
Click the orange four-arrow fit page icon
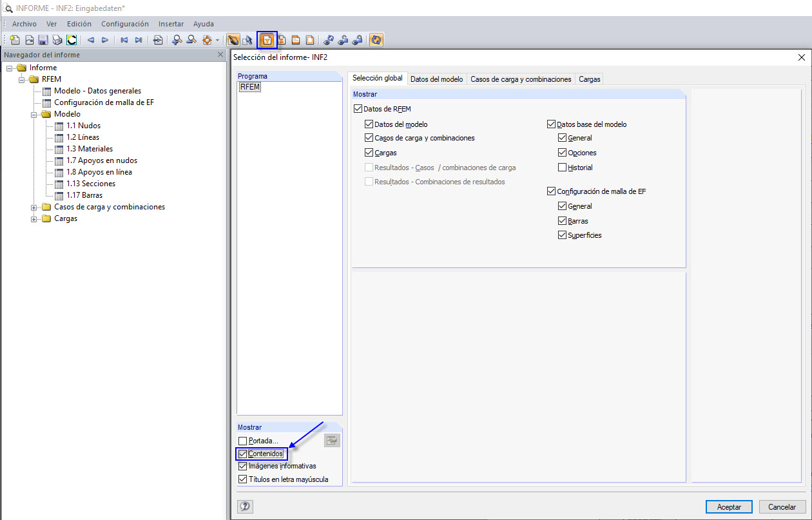207,40
